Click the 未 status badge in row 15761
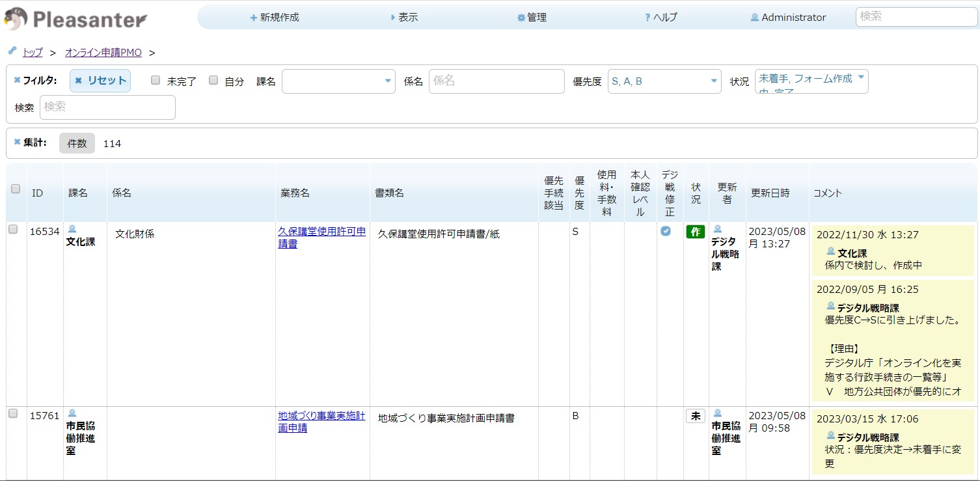 click(696, 416)
